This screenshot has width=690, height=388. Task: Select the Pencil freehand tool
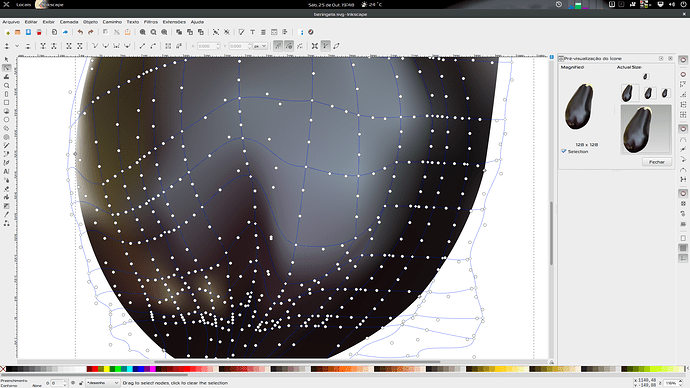(6, 146)
